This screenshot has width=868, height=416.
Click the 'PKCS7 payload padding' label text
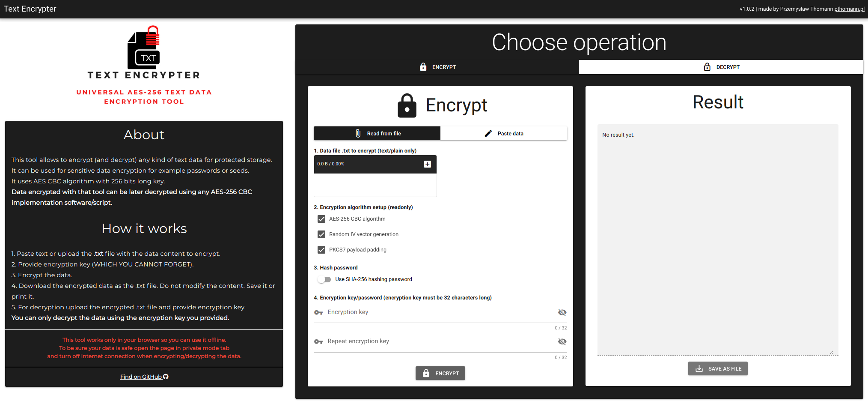358,250
